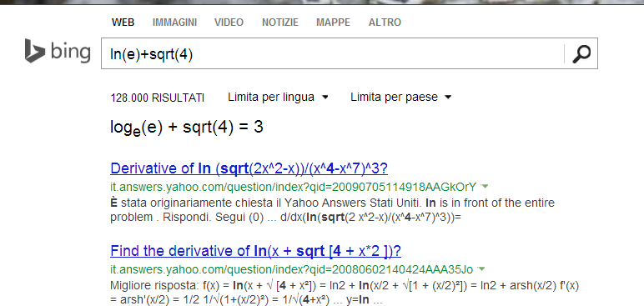644x306 pixels.
Task: Expand the Limita per lingua dropdown
Action: [278, 98]
